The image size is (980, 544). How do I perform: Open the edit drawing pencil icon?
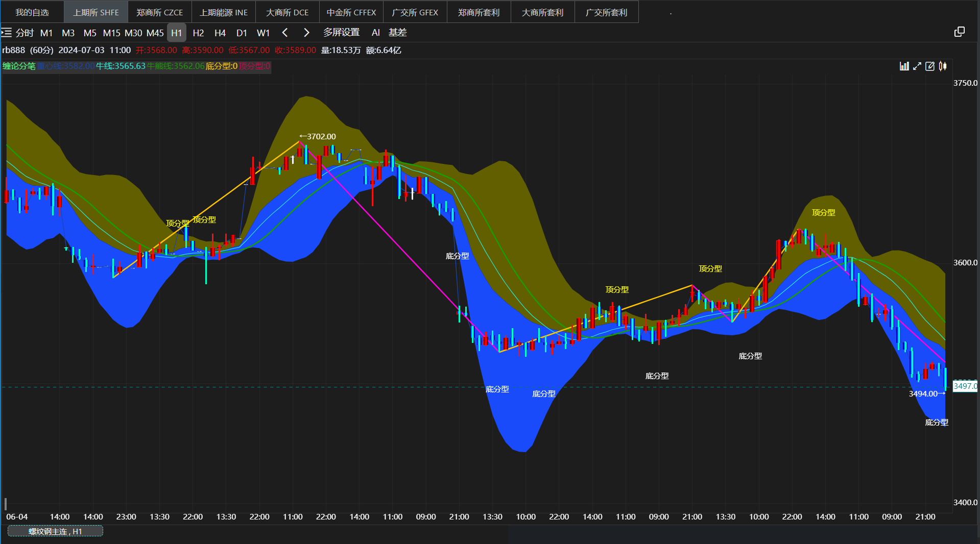tap(930, 66)
